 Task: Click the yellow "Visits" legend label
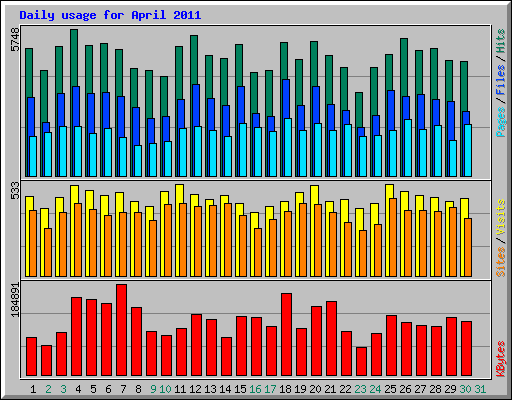(x=501, y=218)
